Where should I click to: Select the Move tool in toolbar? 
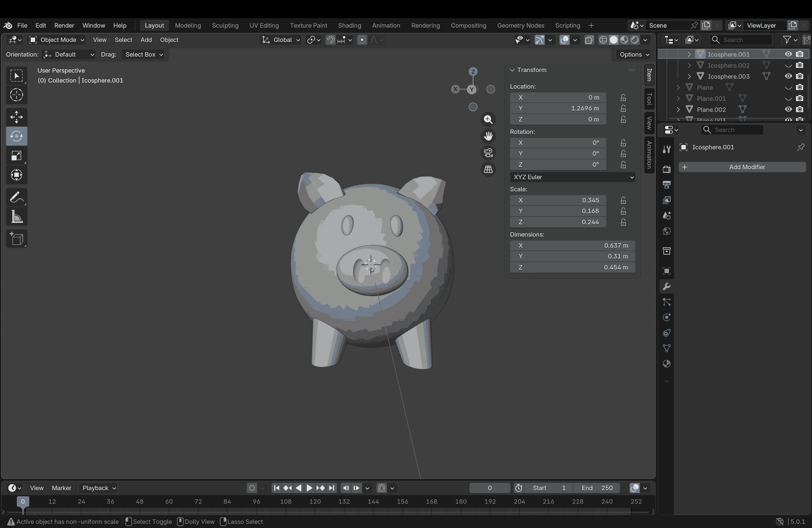coord(16,117)
